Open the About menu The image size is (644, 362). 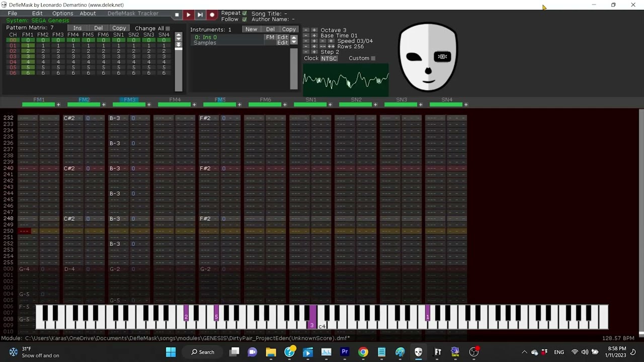tap(88, 14)
